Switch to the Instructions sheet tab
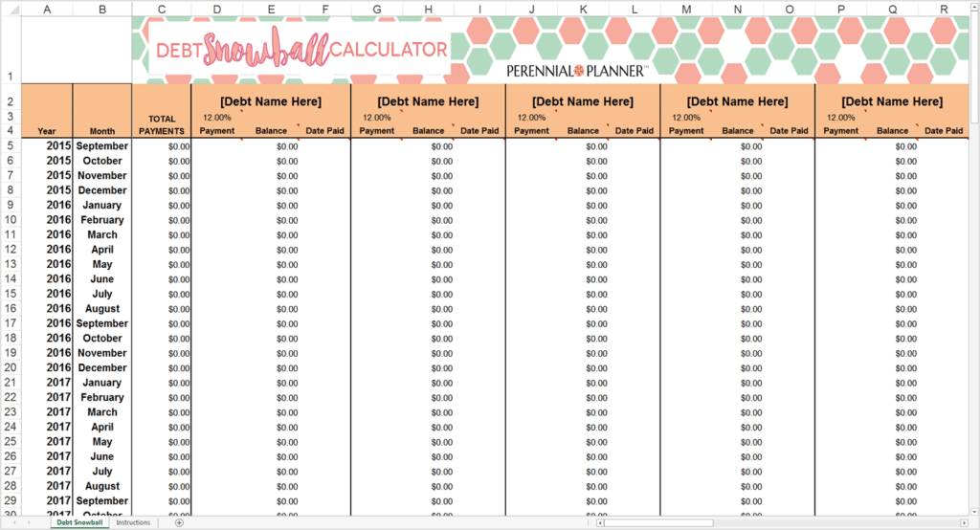 (133, 522)
